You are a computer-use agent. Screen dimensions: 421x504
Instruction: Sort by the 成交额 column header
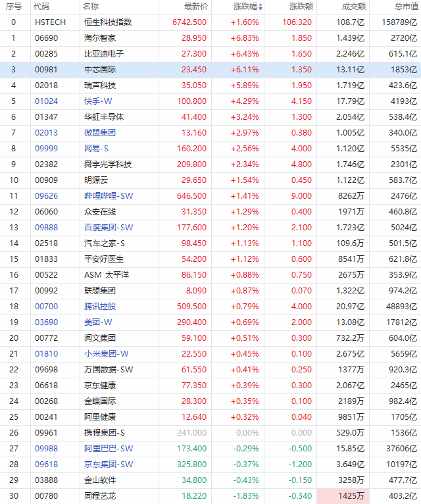[x=354, y=7]
